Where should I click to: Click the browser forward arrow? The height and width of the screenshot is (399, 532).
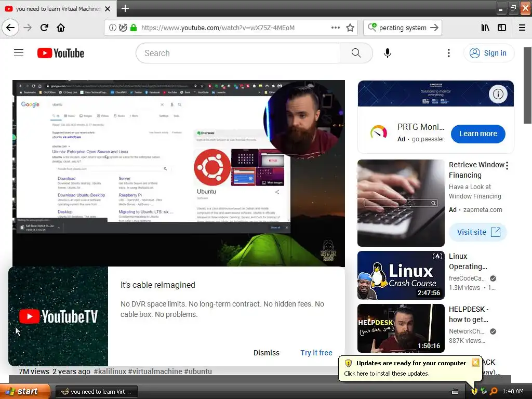[28, 28]
